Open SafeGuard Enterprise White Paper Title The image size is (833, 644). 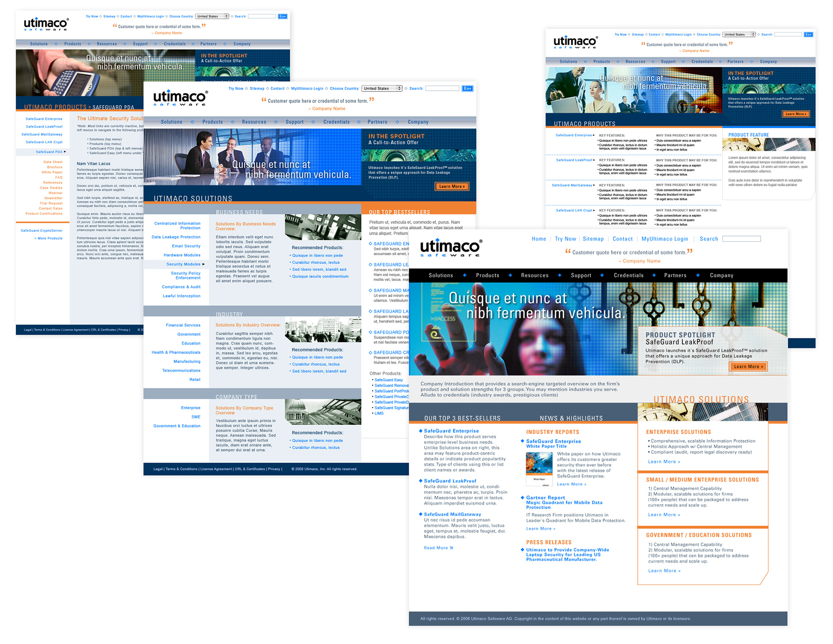coord(553,444)
